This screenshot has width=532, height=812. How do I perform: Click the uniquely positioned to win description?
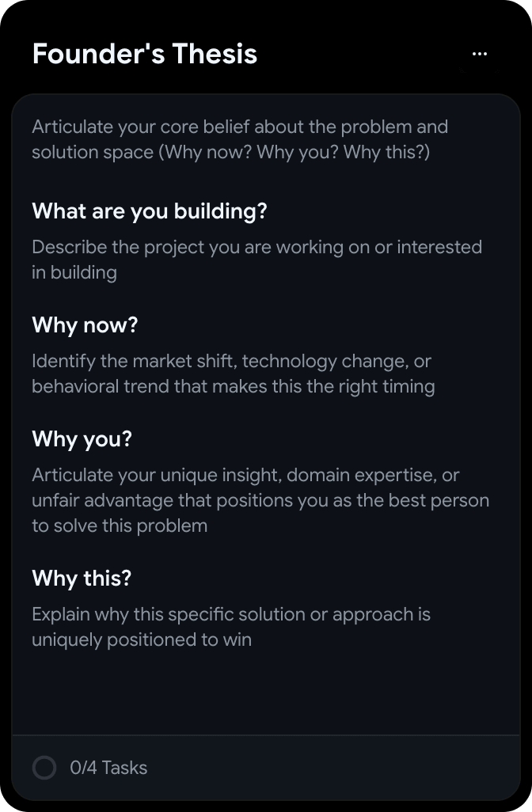point(231,626)
